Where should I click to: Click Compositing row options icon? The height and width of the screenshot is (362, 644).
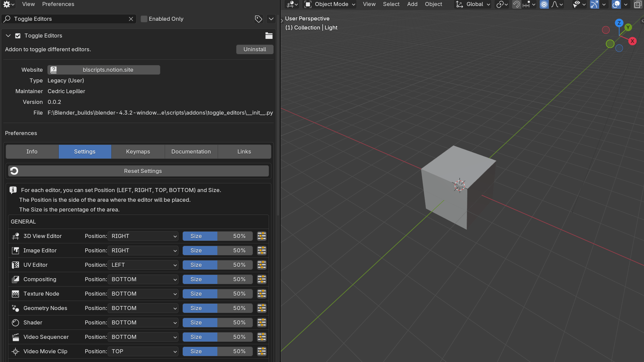tap(262, 279)
